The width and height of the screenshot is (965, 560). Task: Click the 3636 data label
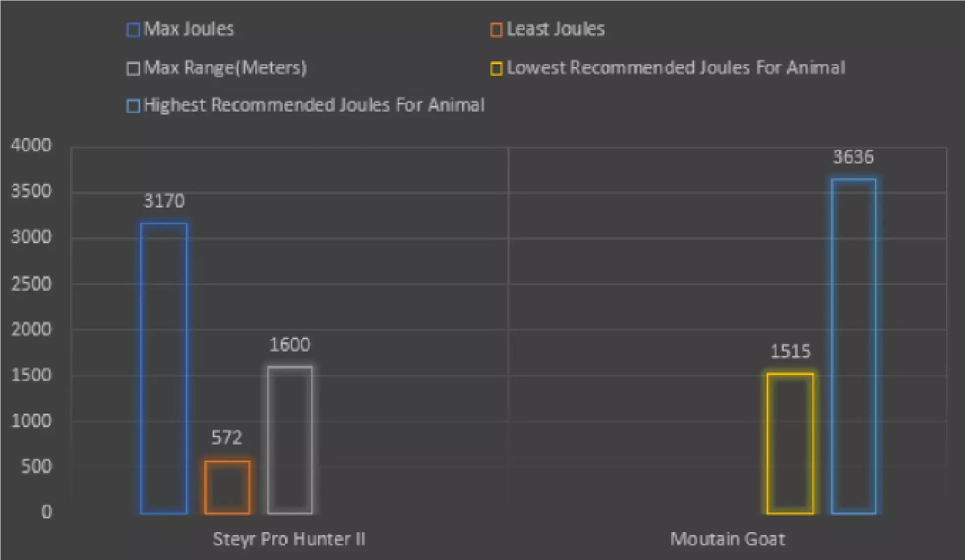pos(853,157)
